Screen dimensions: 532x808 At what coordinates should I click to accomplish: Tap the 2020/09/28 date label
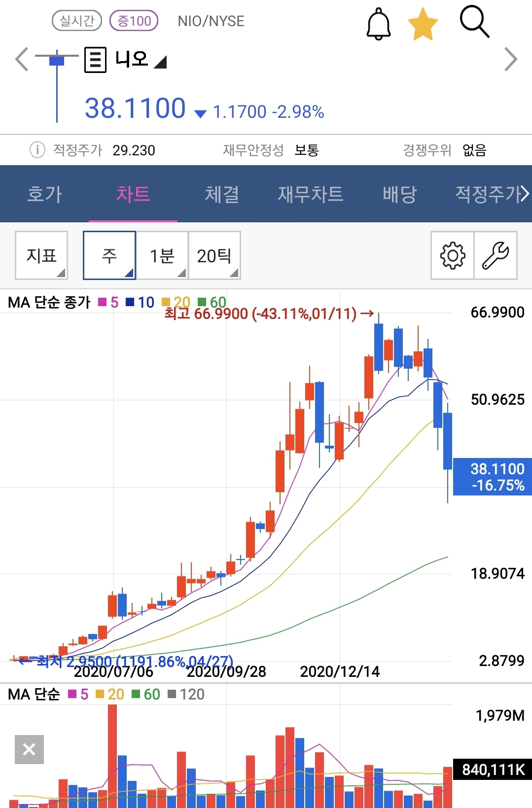226,671
